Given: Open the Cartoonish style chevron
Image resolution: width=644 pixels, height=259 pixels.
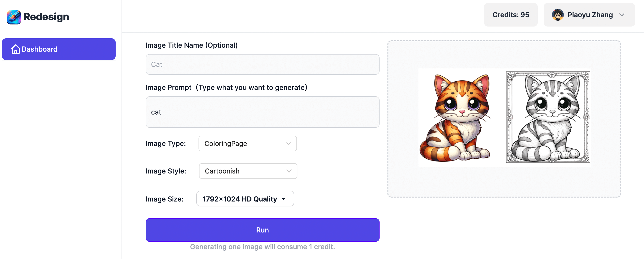Looking at the screenshot, I should pos(289,171).
